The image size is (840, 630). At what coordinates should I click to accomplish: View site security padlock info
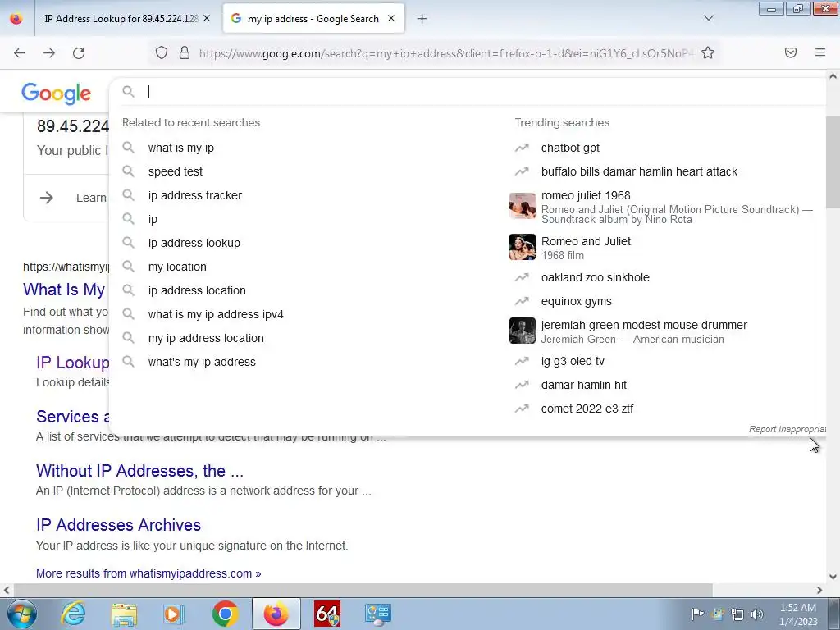(x=185, y=53)
